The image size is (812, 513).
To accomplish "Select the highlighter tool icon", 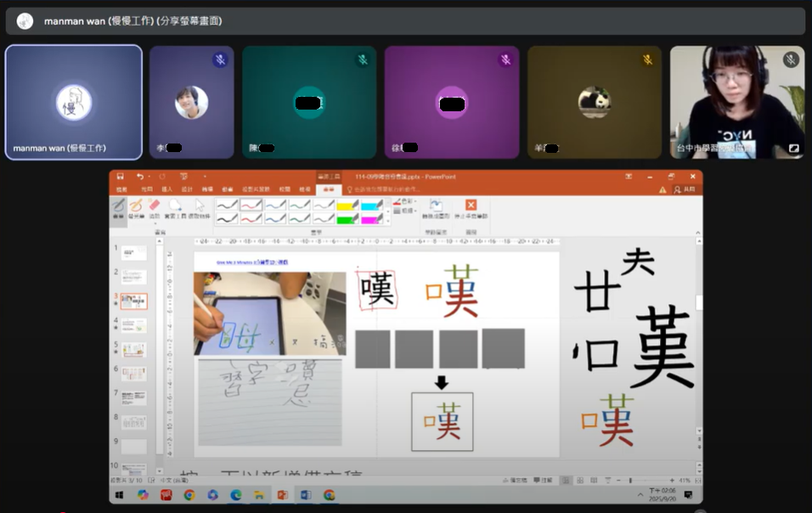I will click(x=136, y=206).
